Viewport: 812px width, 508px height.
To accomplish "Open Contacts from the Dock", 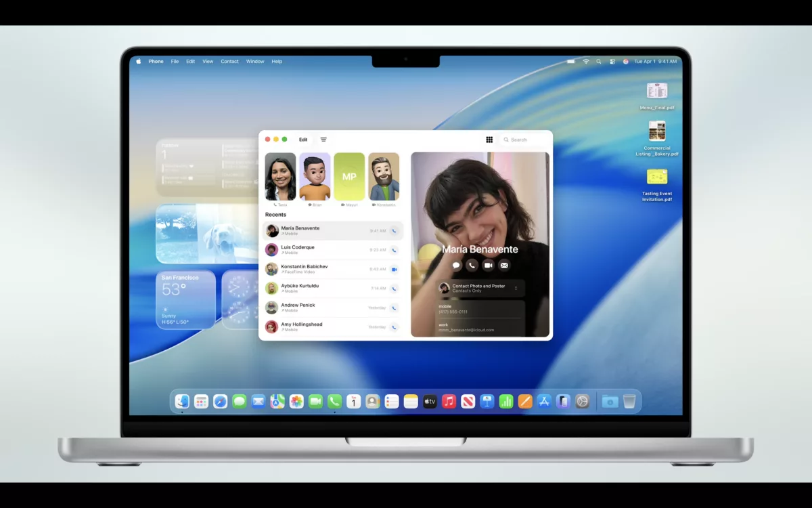I will point(372,402).
